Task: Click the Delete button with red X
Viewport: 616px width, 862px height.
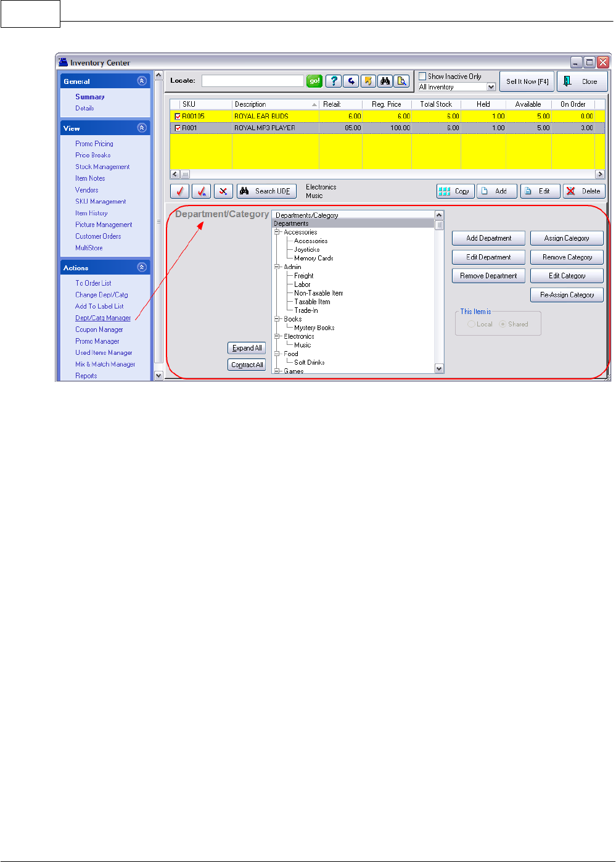Action: [585, 191]
